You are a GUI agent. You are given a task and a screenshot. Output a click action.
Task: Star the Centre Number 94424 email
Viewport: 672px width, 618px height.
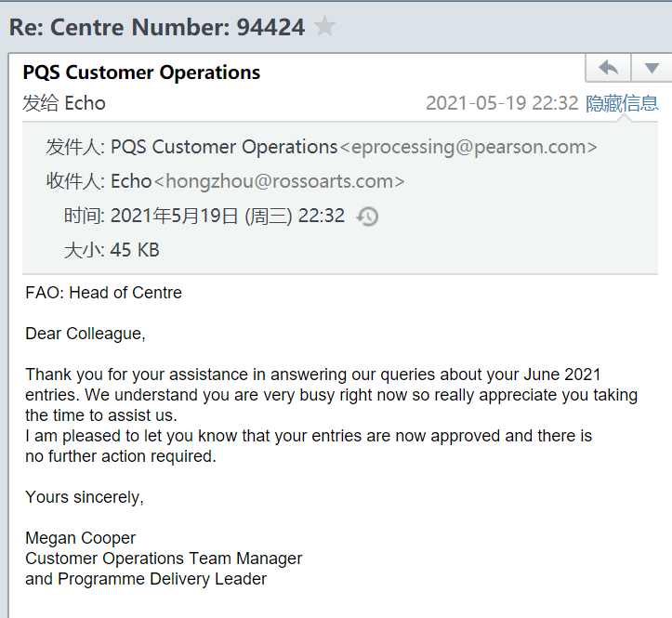pos(324,26)
